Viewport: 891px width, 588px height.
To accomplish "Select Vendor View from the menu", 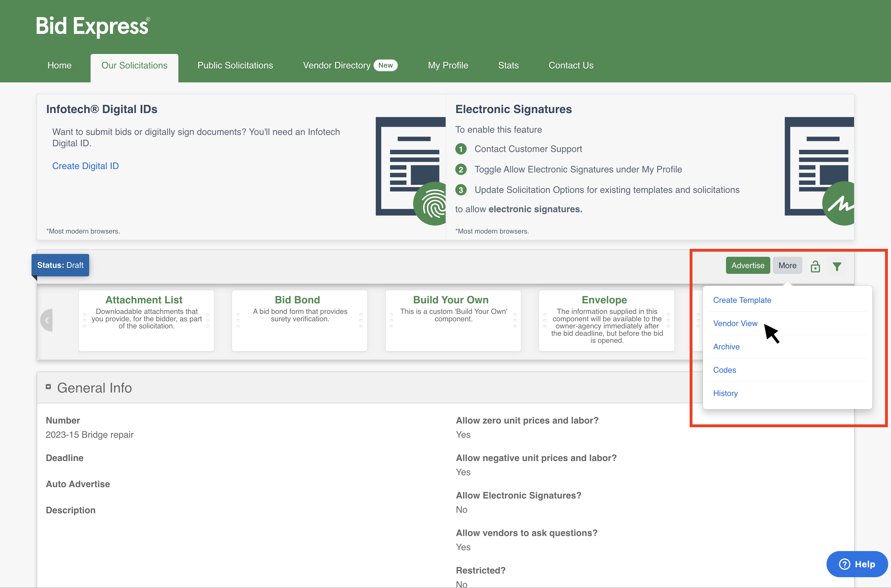I will tap(735, 323).
